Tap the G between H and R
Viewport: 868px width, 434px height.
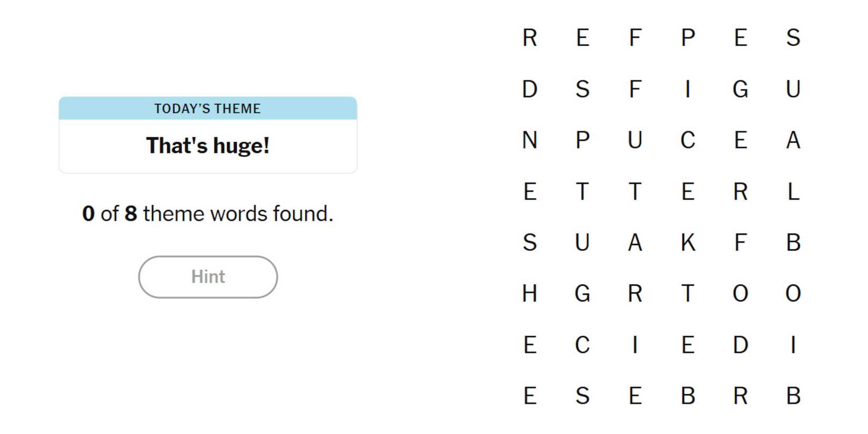(582, 294)
